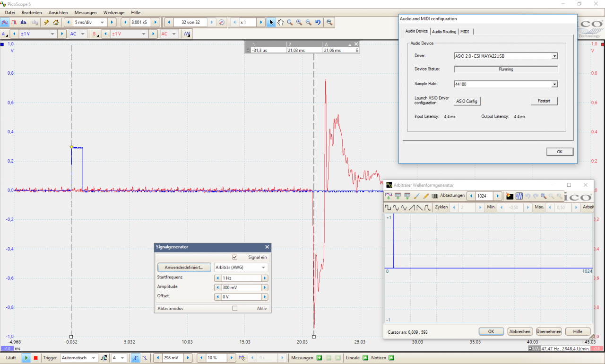Decrease the Startfrequenz 1 Hz value

point(217,278)
